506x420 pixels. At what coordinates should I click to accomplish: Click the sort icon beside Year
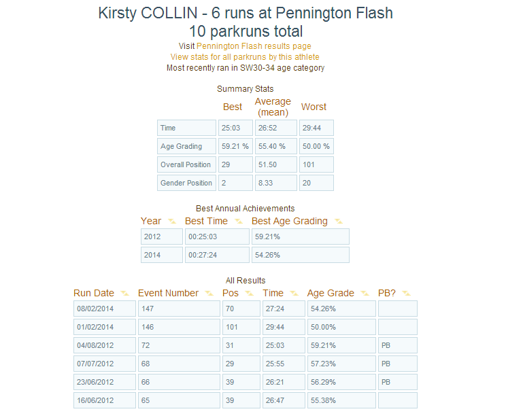172,222
